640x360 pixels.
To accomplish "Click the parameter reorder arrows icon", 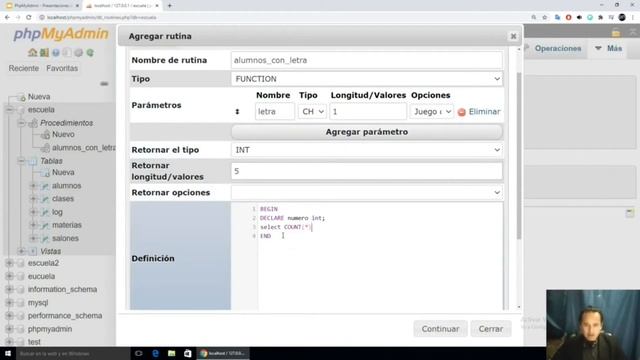I will (x=237, y=111).
